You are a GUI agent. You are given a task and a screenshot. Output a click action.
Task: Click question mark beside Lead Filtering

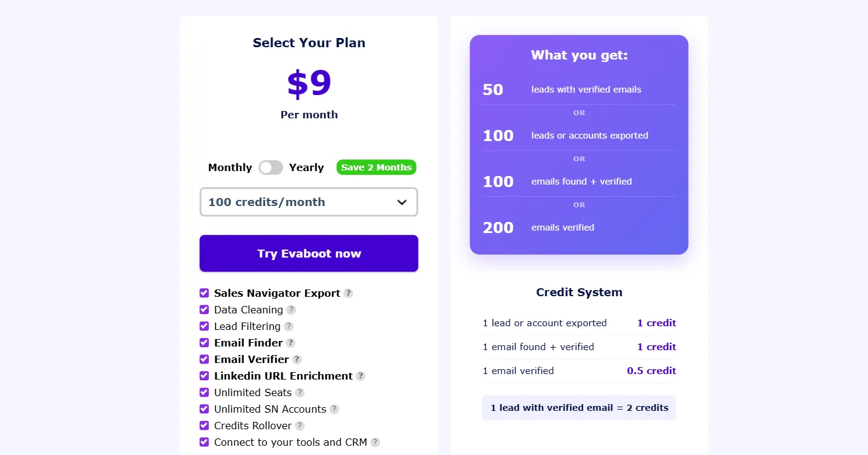289,326
